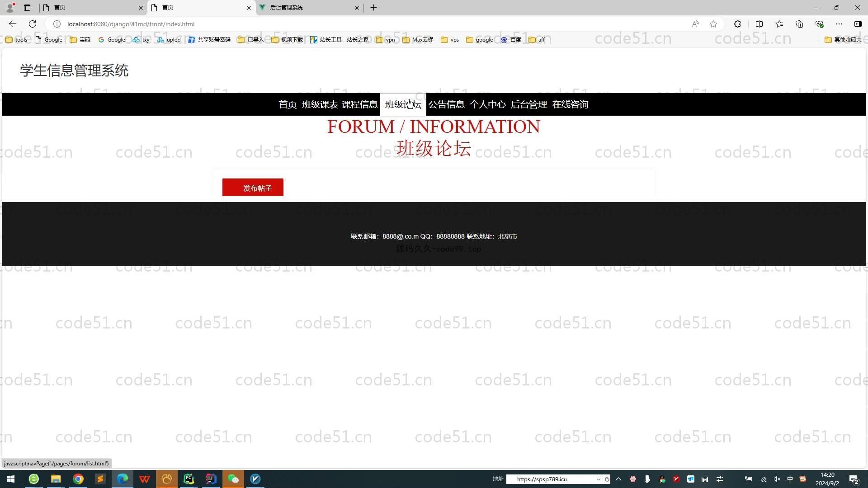
Task: Open a new browser tab
Action: point(373,8)
